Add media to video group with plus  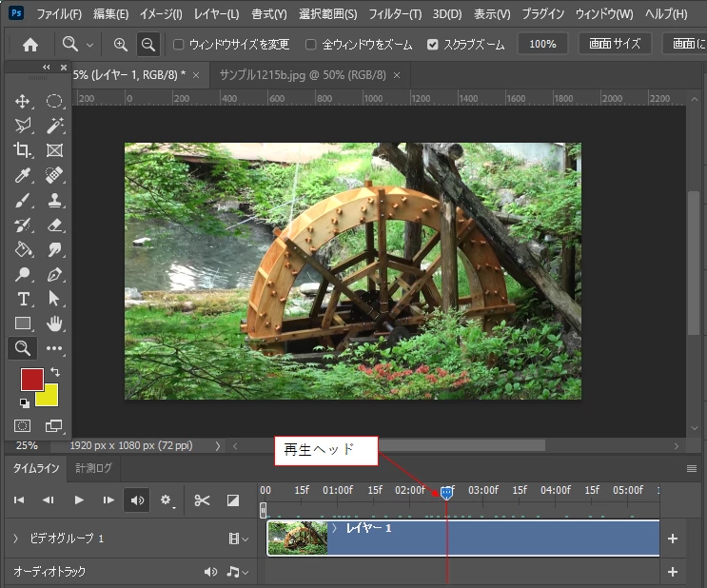(673, 539)
